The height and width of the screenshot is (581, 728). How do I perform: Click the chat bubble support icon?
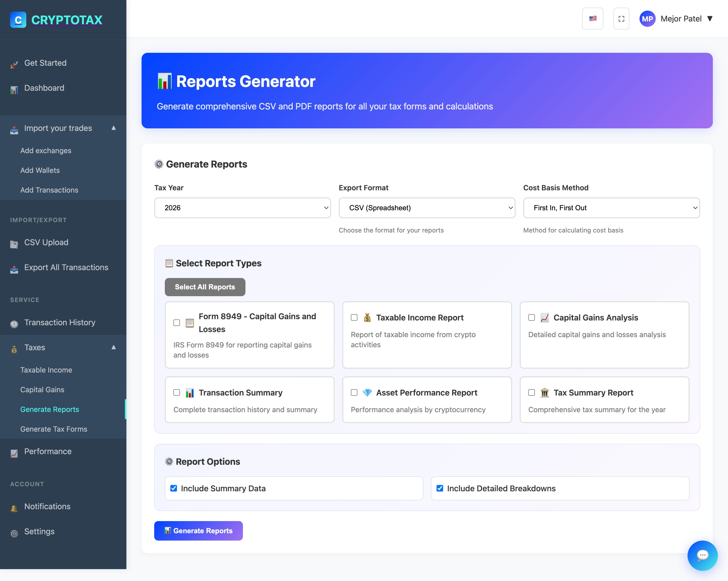702,555
